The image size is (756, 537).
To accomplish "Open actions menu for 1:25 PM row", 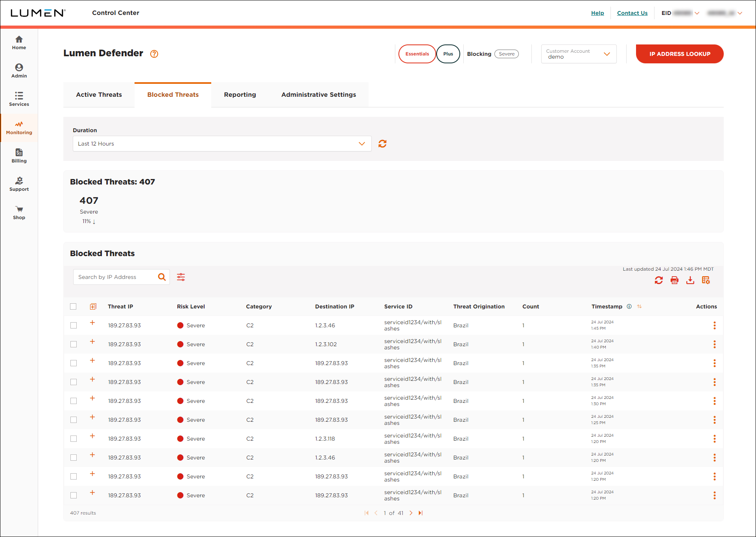I will click(x=715, y=420).
